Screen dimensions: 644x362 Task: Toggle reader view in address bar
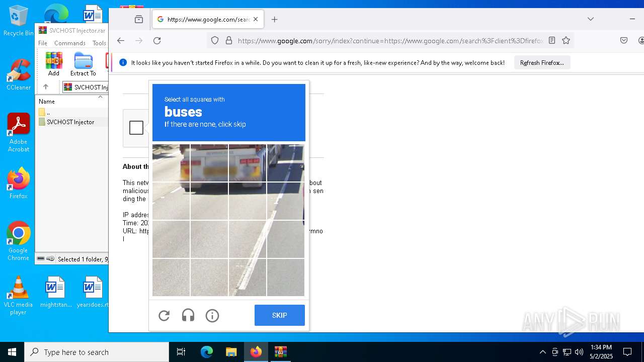coord(552,41)
